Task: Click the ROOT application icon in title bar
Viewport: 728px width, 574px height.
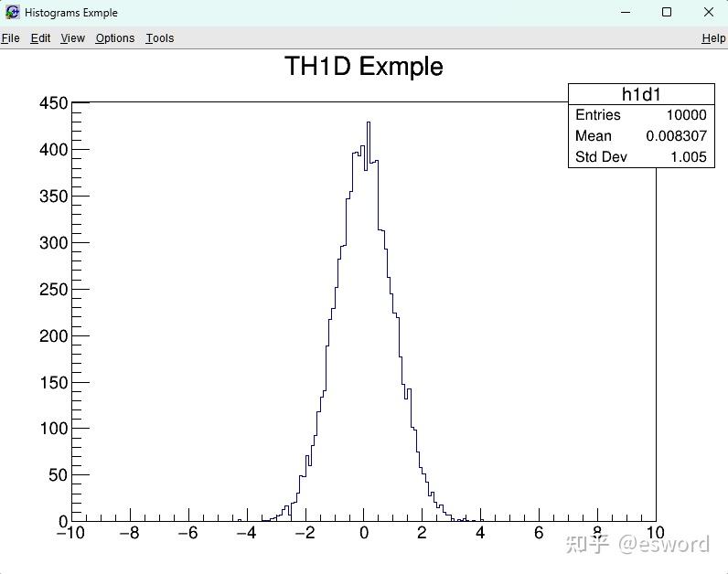Action: [13, 12]
